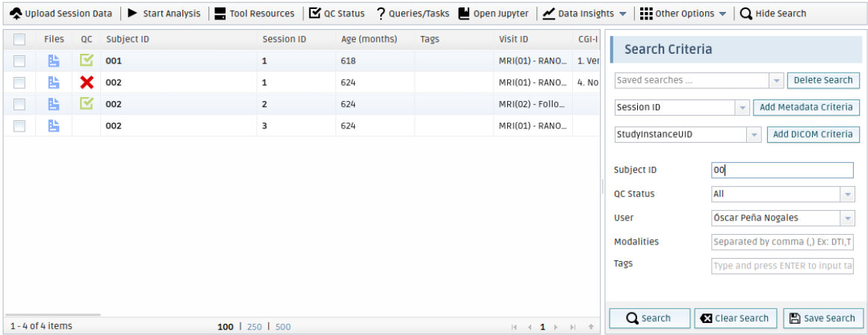The image size is (868, 335).
Task: Tick the select-all checkbox in table header
Action: pos(19,39)
